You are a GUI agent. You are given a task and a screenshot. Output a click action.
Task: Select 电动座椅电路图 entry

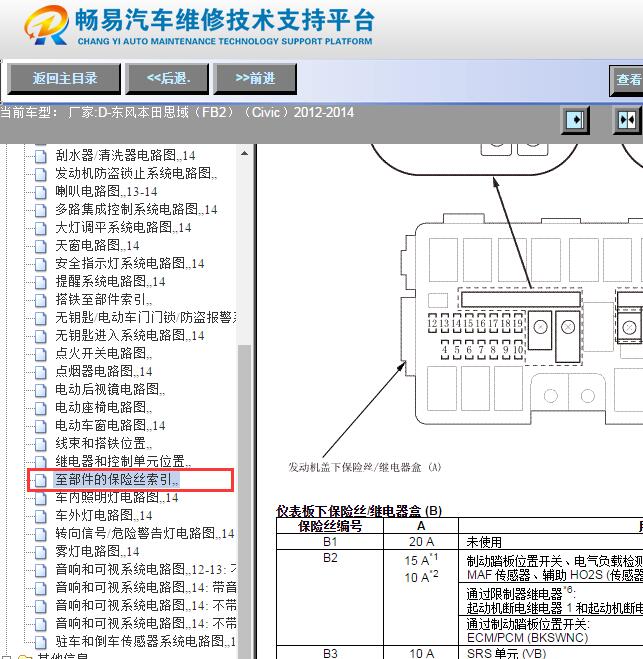(x=103, y=408)
